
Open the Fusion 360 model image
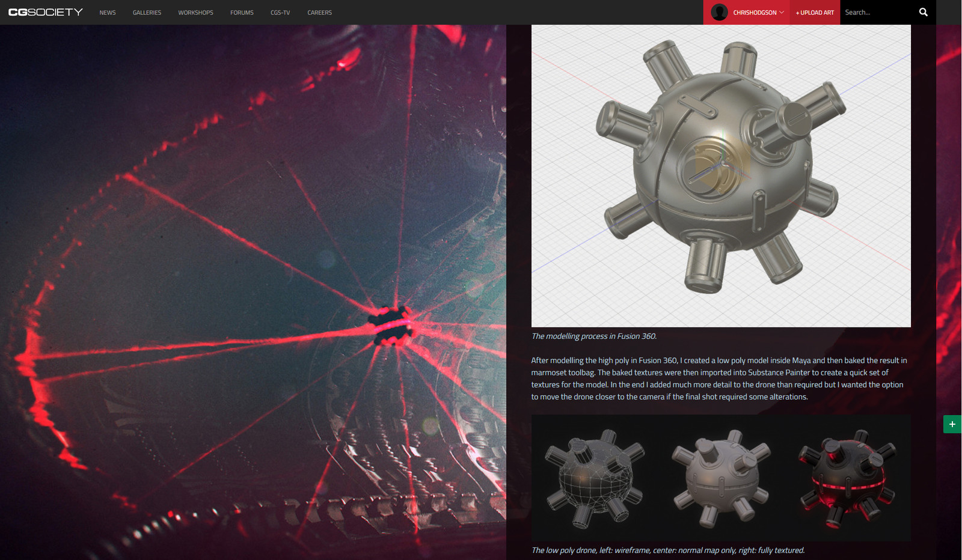(x=721, y=176)
